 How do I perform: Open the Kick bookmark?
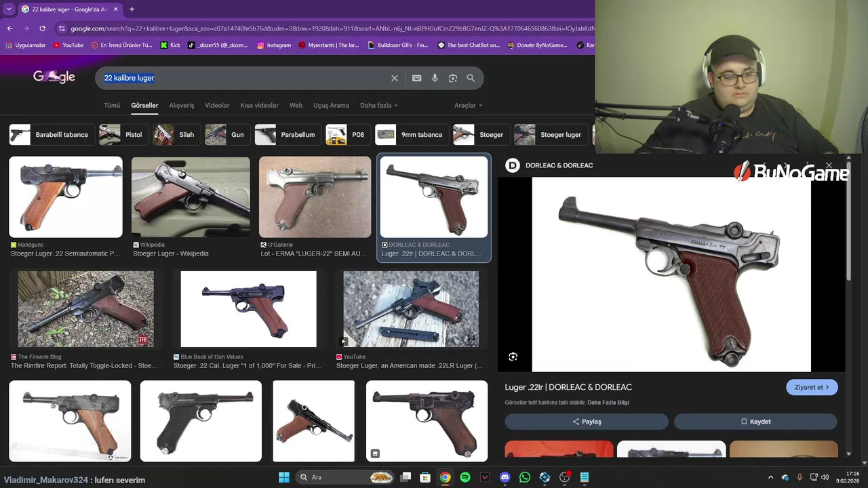[170, 45]
